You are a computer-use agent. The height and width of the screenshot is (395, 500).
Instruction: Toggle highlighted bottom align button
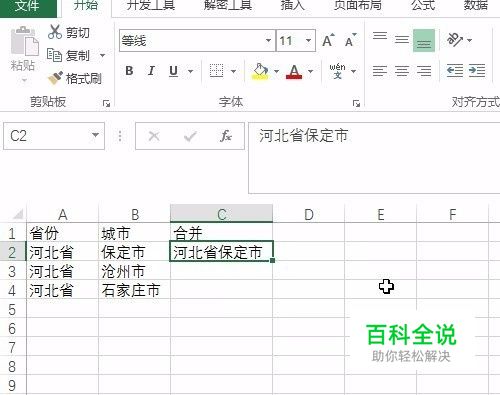(424, 41)
